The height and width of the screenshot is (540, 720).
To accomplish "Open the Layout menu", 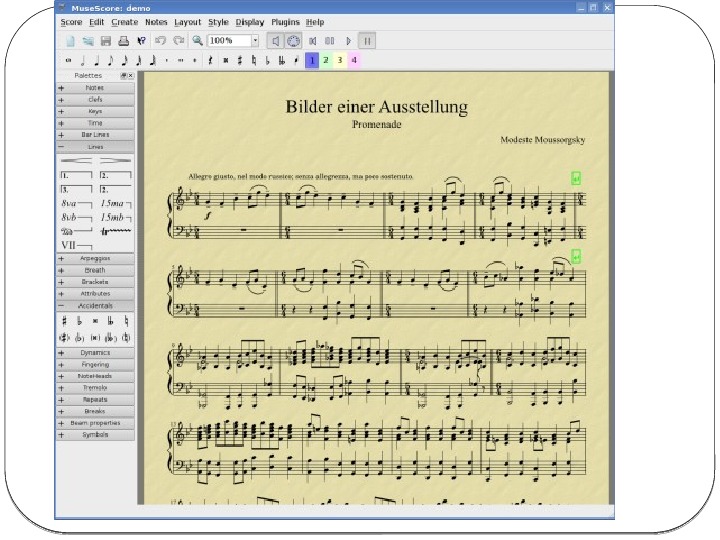I will (187, 22).
